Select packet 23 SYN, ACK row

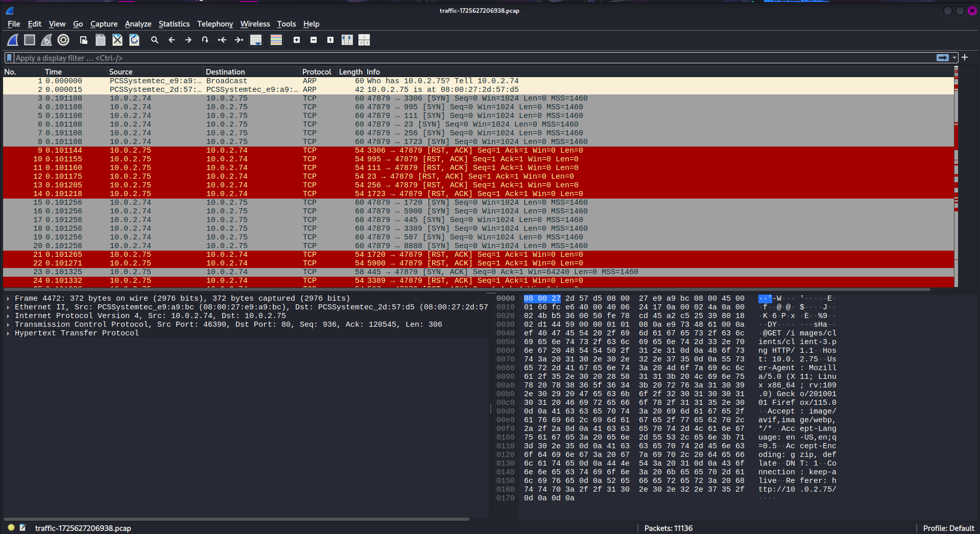[478, 272]
